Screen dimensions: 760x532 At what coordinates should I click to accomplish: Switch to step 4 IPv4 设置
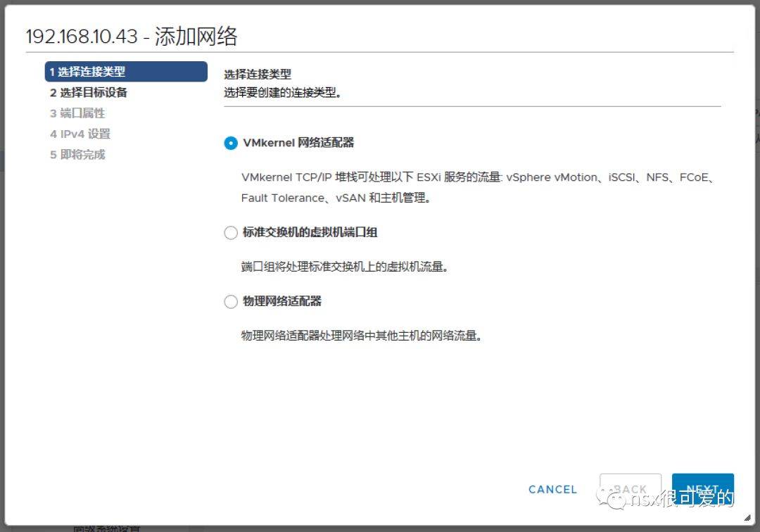80,134
